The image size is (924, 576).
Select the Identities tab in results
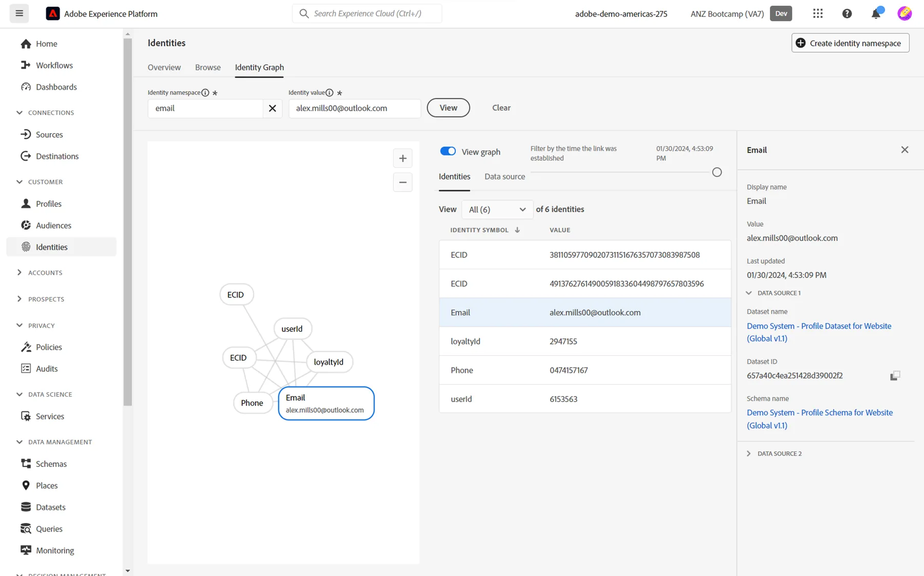point(454,177)
